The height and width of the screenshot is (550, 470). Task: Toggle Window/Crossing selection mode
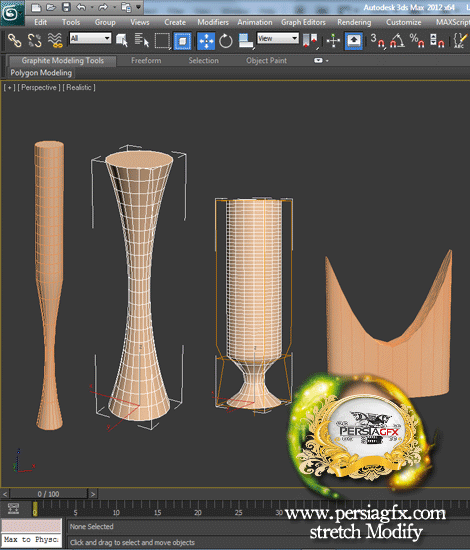pyautogui.click(x=182, y=41)
